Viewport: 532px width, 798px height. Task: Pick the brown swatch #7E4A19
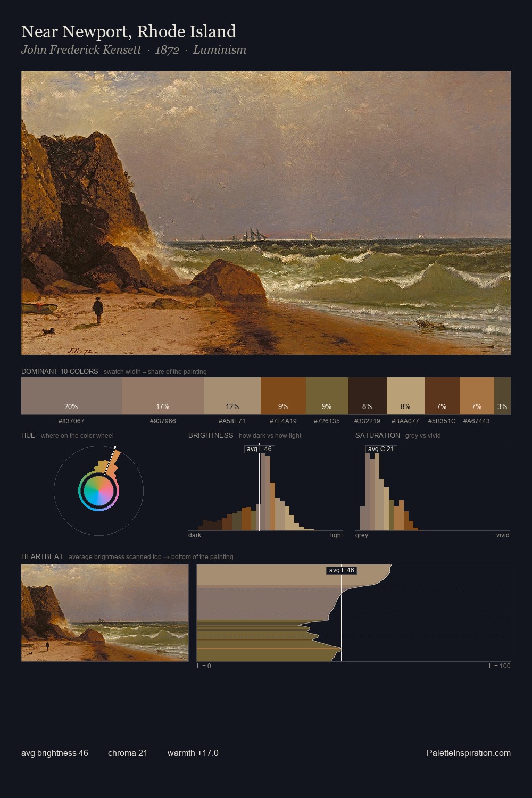click(283, 395)
